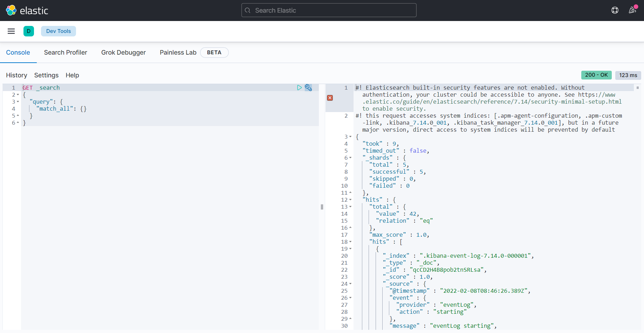Open the D space selector avatar
The image size is (644, 333).
coord(29,31)
